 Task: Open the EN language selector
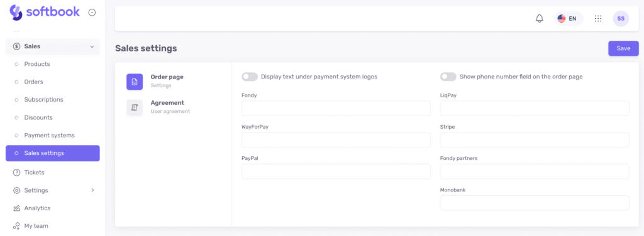[568, 18]
